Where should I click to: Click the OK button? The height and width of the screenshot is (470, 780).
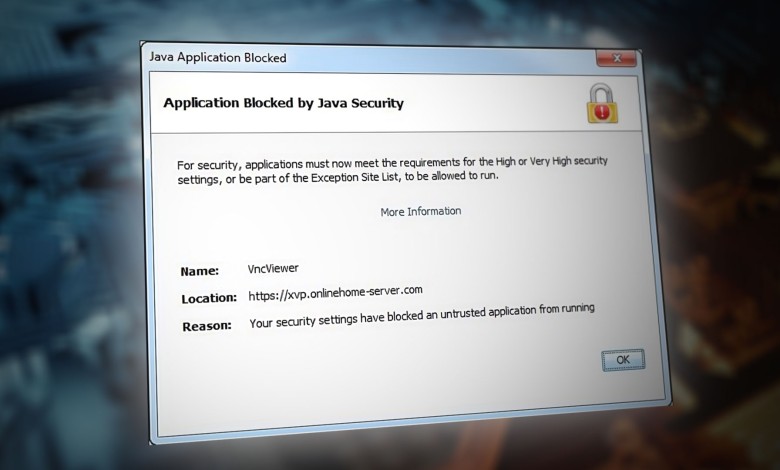tap(623, 360)
